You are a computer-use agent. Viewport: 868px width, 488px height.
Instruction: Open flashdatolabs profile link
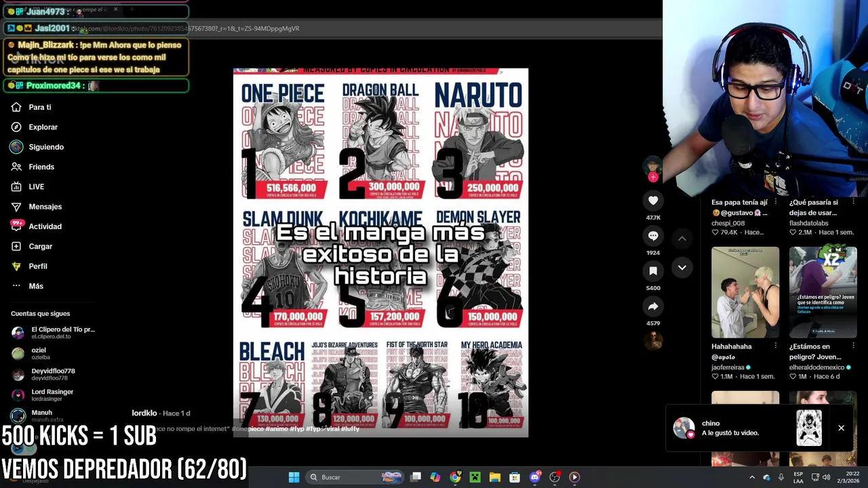tap(809, 223)
